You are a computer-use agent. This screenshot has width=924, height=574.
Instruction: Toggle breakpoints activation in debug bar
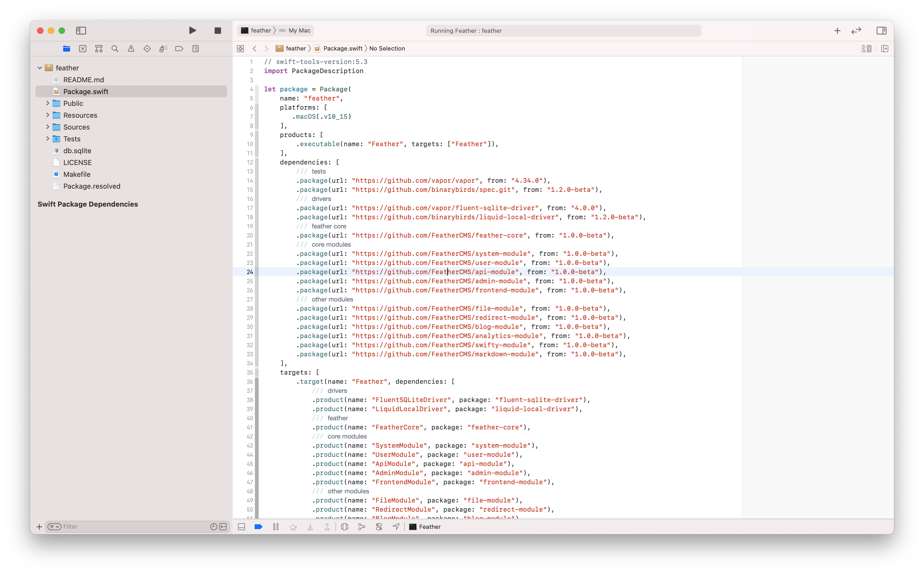point(258,527)
